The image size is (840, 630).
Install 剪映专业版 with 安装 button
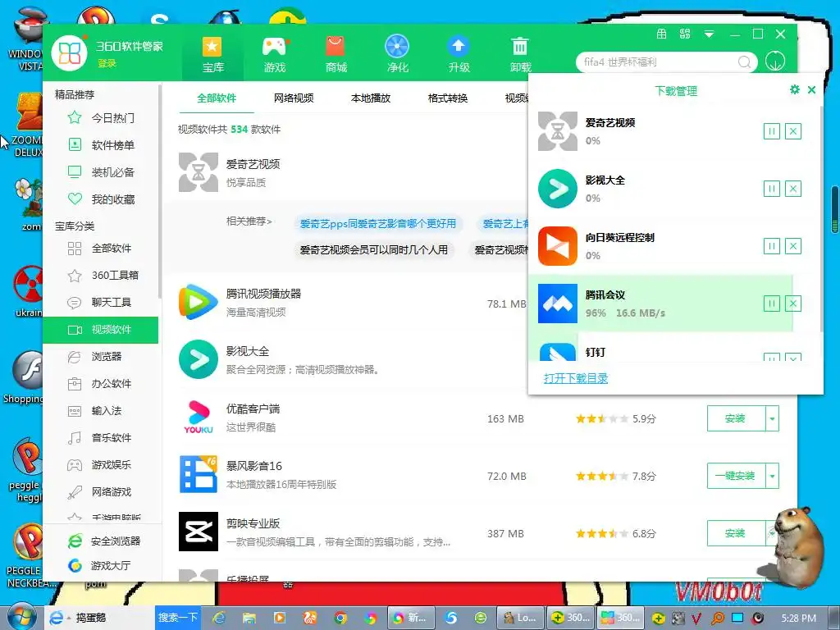coord(736,533)
